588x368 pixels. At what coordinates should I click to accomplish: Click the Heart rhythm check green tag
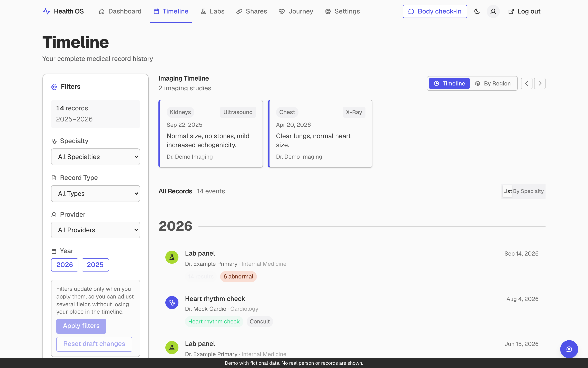(214, 322)
